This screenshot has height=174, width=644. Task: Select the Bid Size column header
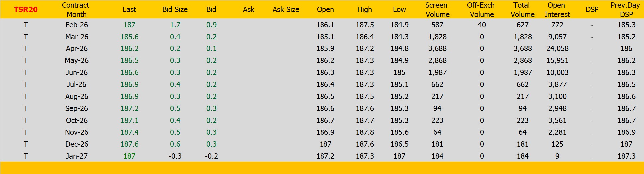pyautogui.click(x=175, y=10)
